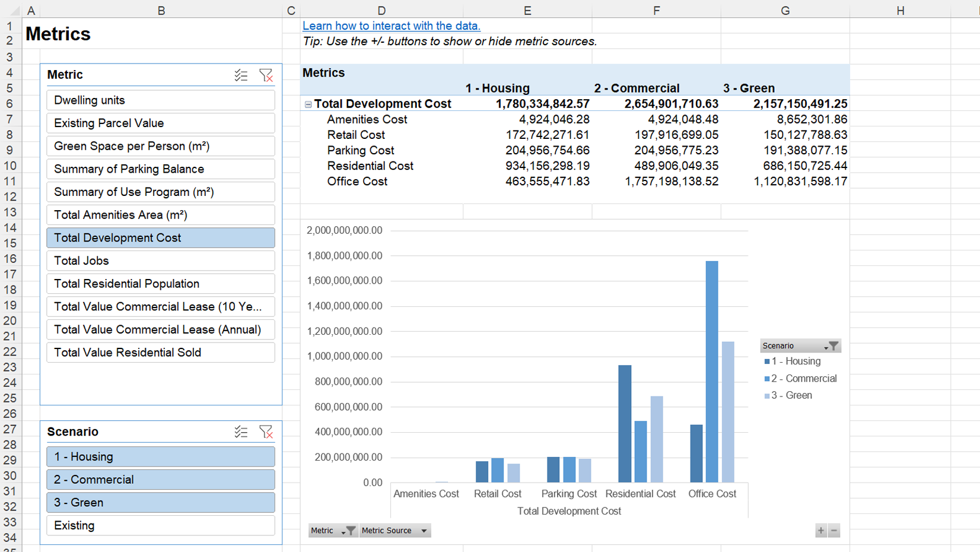Filter by Existing scenario slicer item

point(161,526)
